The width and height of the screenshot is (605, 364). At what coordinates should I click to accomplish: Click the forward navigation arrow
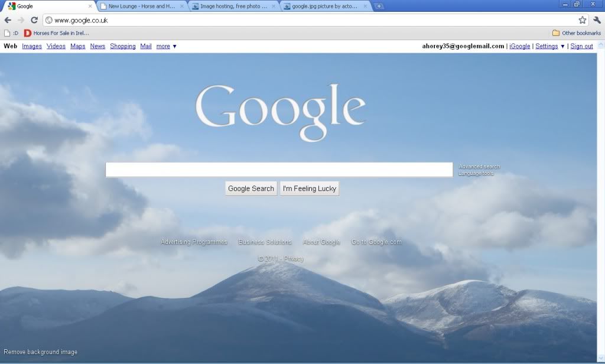pyautogui.click(x=21, y=20)
